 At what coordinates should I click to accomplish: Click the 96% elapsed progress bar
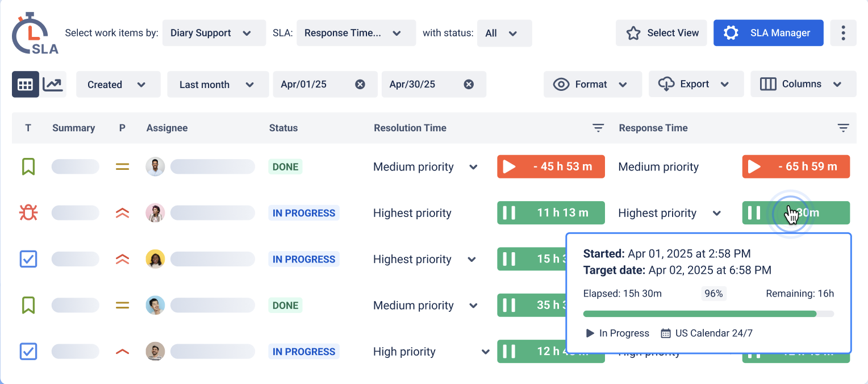click(708, 314)
